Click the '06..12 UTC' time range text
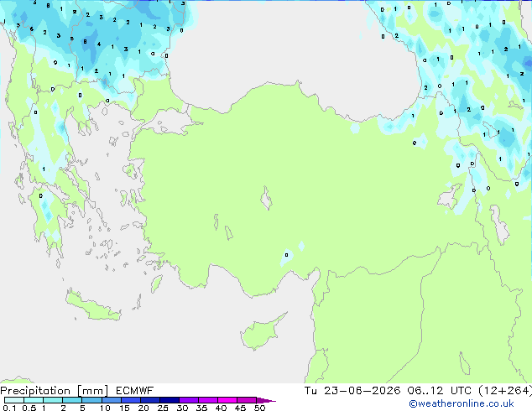Viewport: 532px width, 411px height. (x=440, y=391)
